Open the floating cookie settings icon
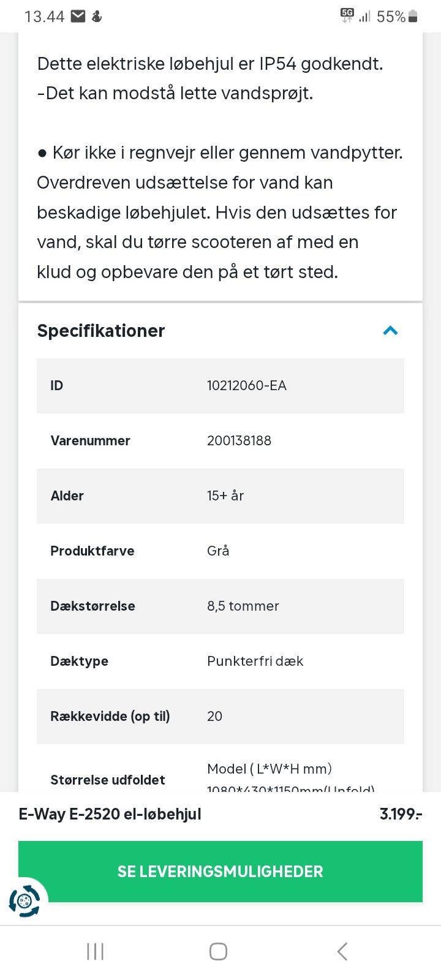 (x=25, y=901)
